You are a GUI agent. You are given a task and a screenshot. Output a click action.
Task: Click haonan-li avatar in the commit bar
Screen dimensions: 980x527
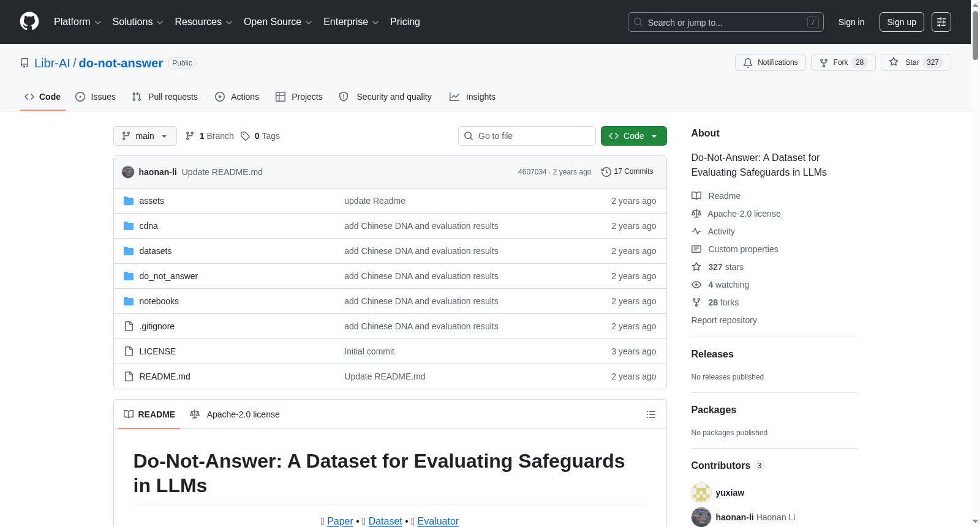128,172
